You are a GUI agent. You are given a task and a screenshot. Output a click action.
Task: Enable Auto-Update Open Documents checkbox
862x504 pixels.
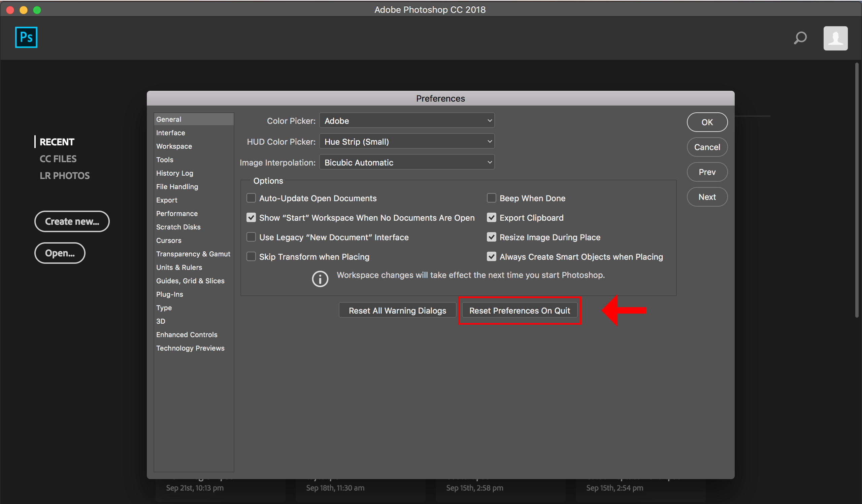(x=251, y=198)
